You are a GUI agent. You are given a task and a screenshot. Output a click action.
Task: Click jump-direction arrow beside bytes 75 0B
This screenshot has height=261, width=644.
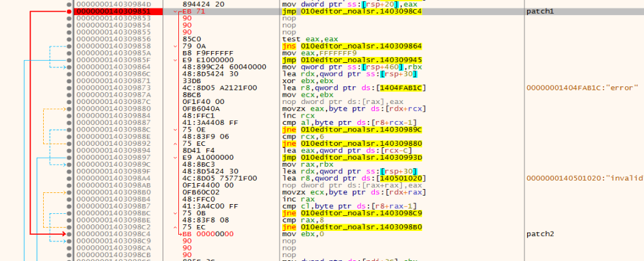176,213
